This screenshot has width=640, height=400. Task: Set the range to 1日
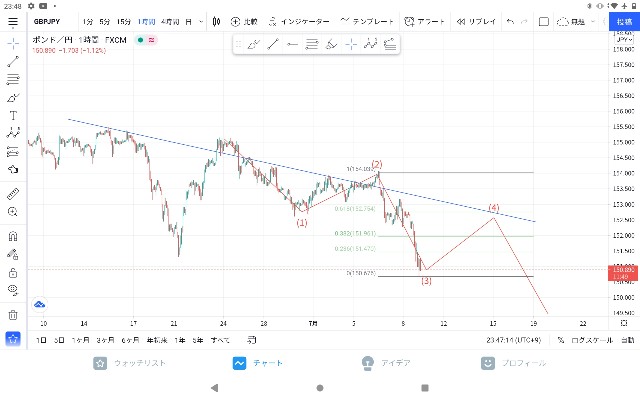coord(41,340)
